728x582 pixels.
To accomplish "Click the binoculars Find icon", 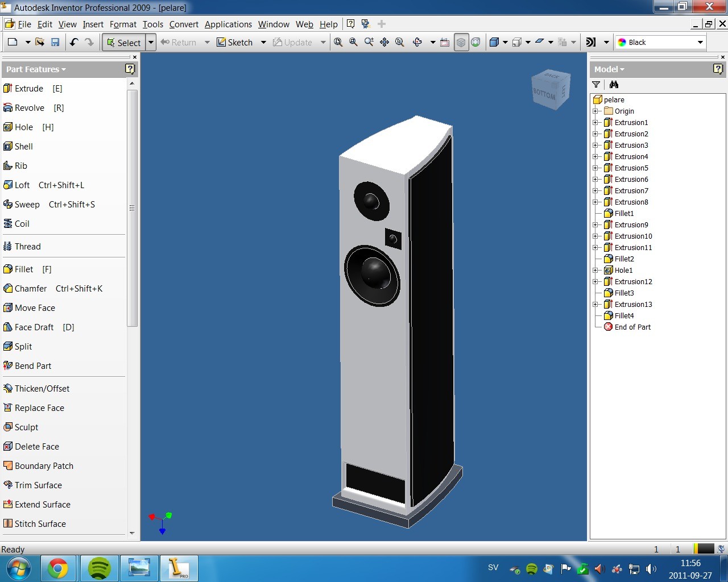I will point(614,85).
